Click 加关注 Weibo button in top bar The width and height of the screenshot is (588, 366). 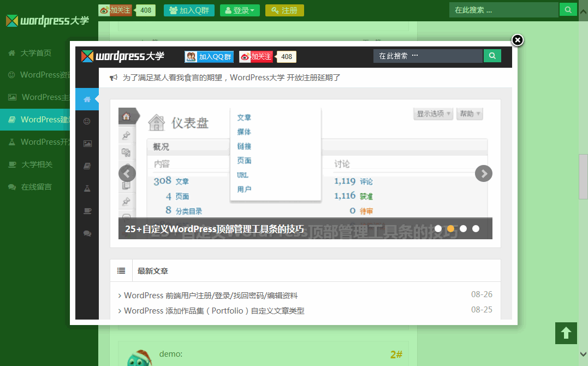(116, 10)
